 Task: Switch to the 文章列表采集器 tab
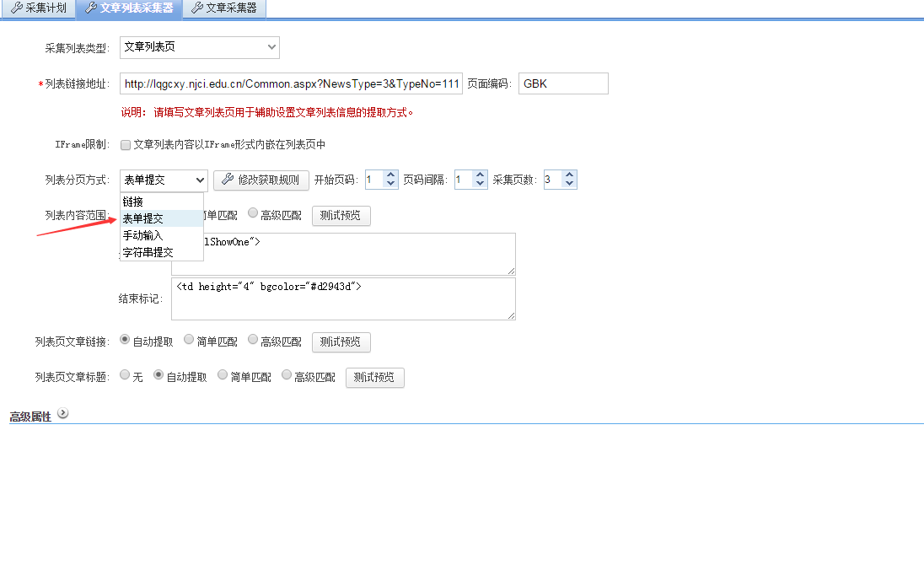pyautogui.click(x=128, y=8)
